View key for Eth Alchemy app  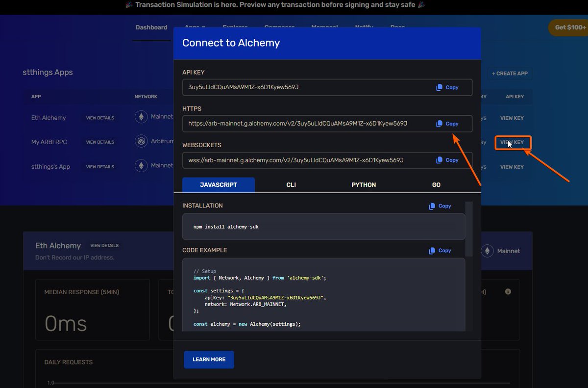coord(512,118)
